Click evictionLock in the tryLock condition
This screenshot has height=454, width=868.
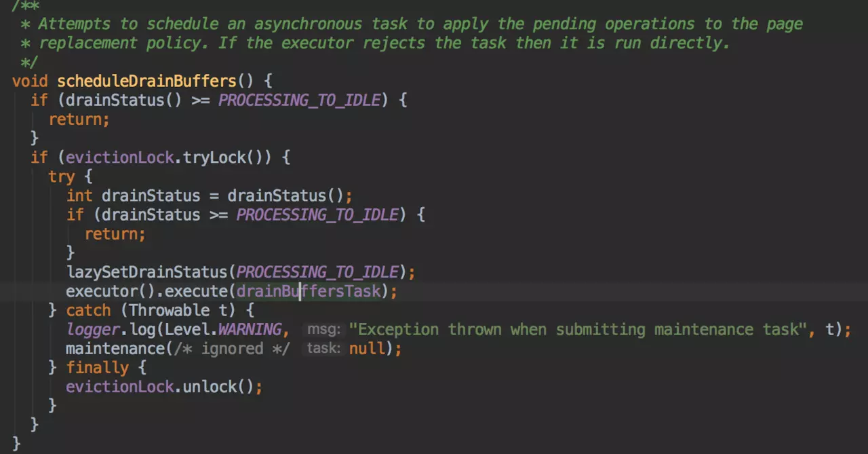[120, 157]
